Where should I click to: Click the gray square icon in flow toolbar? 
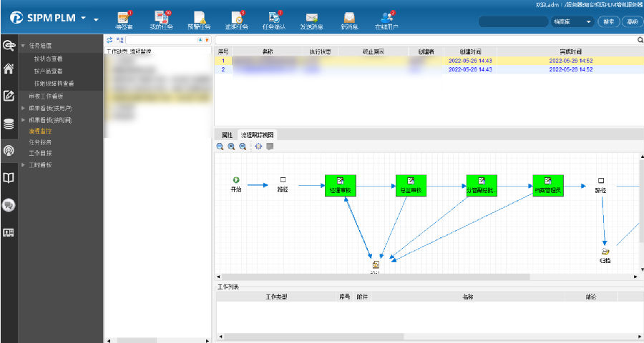270,146
